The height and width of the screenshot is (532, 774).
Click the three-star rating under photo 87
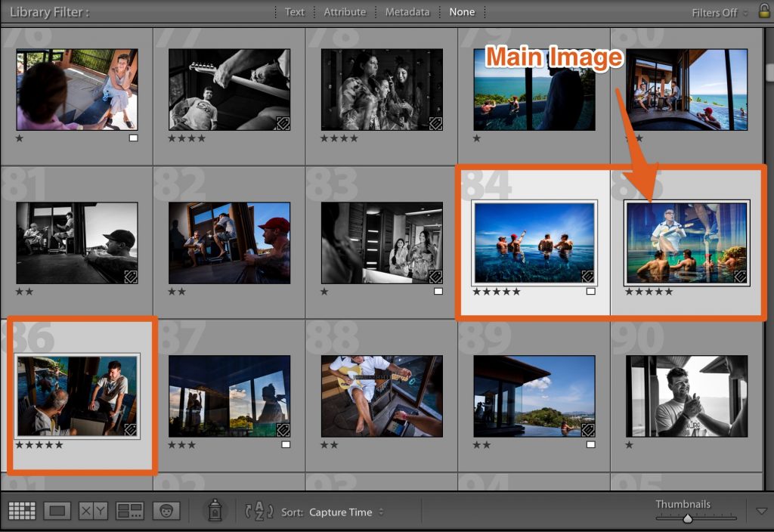(x=181, y=444)
